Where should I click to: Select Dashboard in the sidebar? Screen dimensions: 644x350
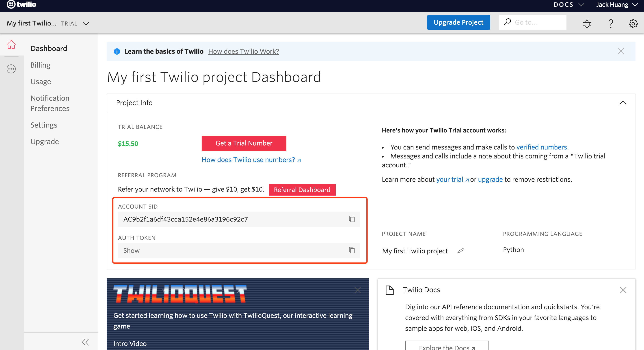pyautogui.click(x=49, y=48)
